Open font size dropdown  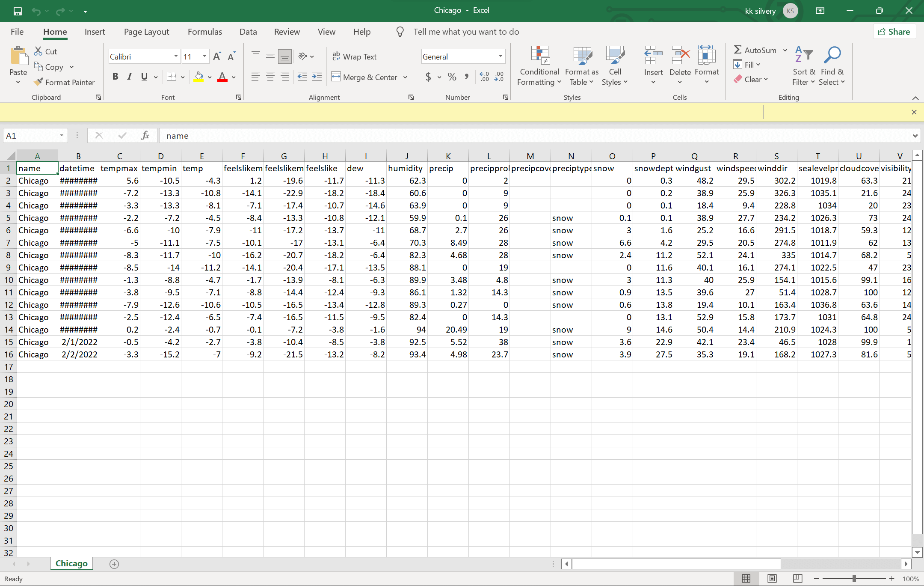point(204,57)
